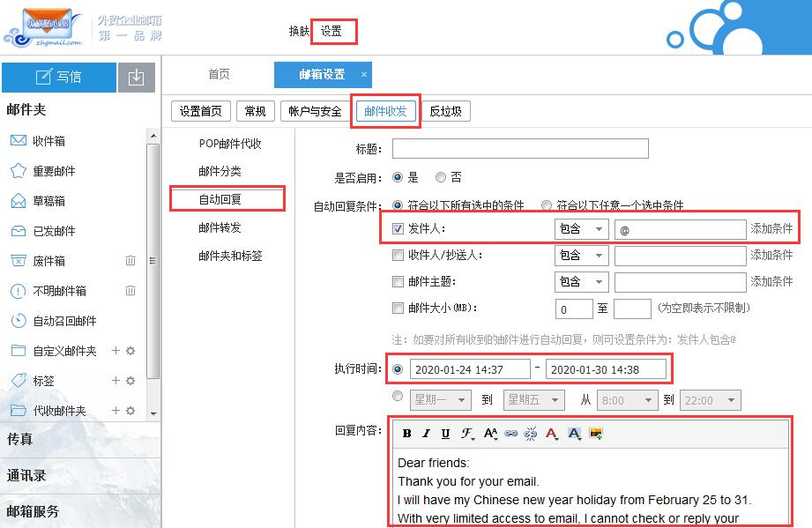Apply italic formatting in reply editor

pyautogui.click(x=426, y=434)
